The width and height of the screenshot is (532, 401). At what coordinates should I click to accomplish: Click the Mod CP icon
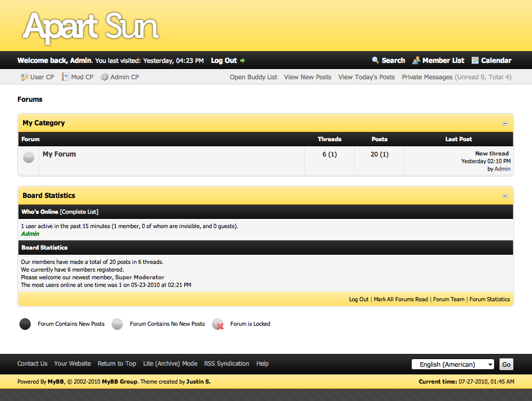(65, 77)
